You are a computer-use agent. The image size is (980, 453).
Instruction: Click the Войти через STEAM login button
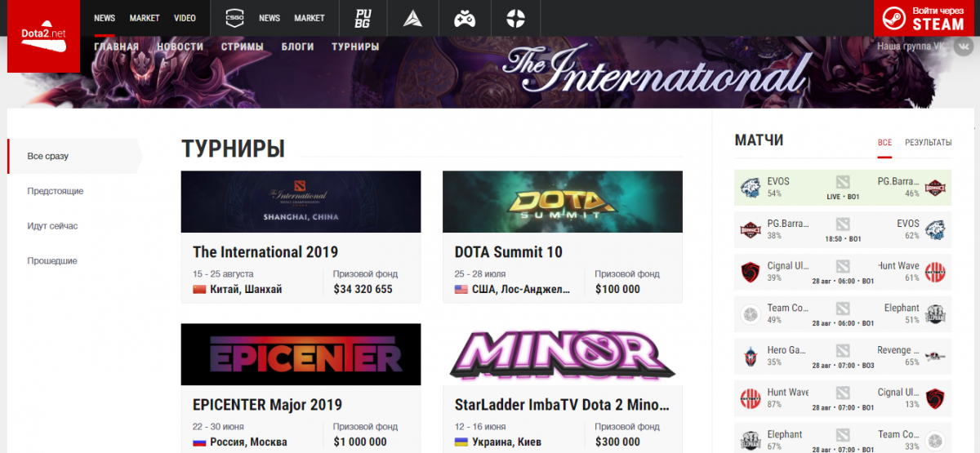[924, 18]
